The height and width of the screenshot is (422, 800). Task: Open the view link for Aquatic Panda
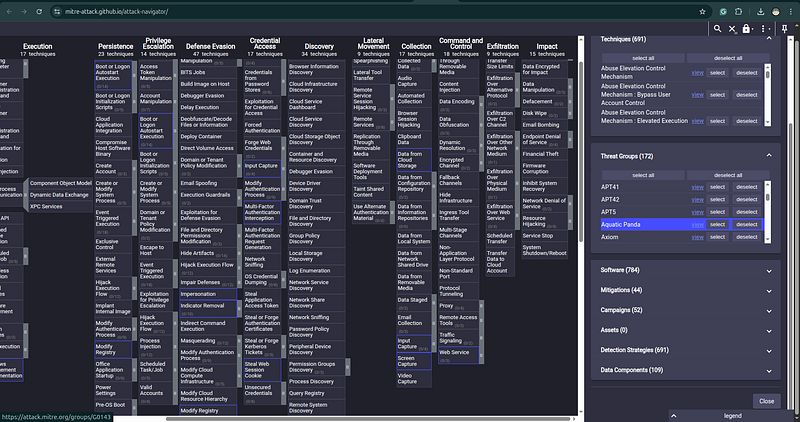point(697,225)
